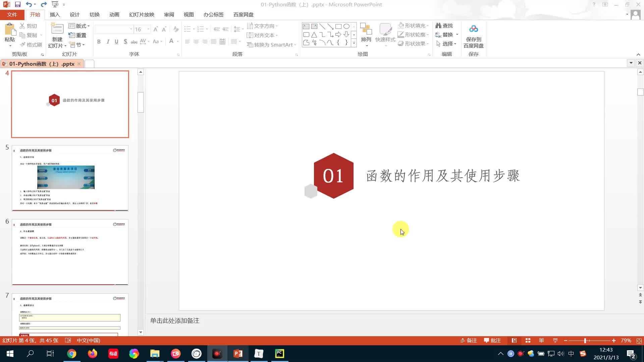Decrease font size with the small A icon
The width and height of the screenshot is (644, 362).
[x=164, y=29]
